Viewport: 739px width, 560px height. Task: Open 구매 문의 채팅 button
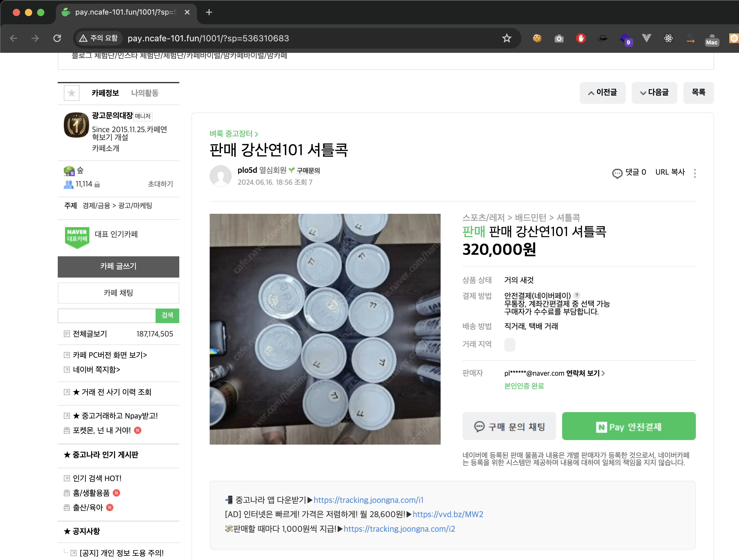(x=509, y=426)
